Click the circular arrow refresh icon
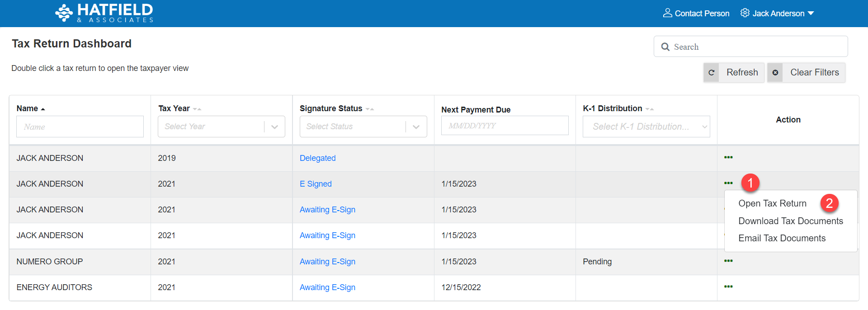This screenshot has height=310, width=868. coord(711,73)
